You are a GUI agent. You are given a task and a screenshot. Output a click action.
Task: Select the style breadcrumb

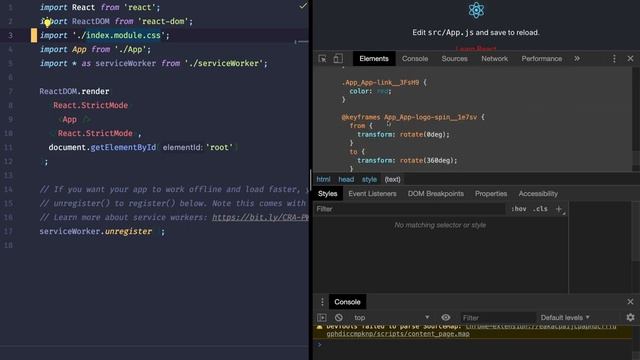369,180
